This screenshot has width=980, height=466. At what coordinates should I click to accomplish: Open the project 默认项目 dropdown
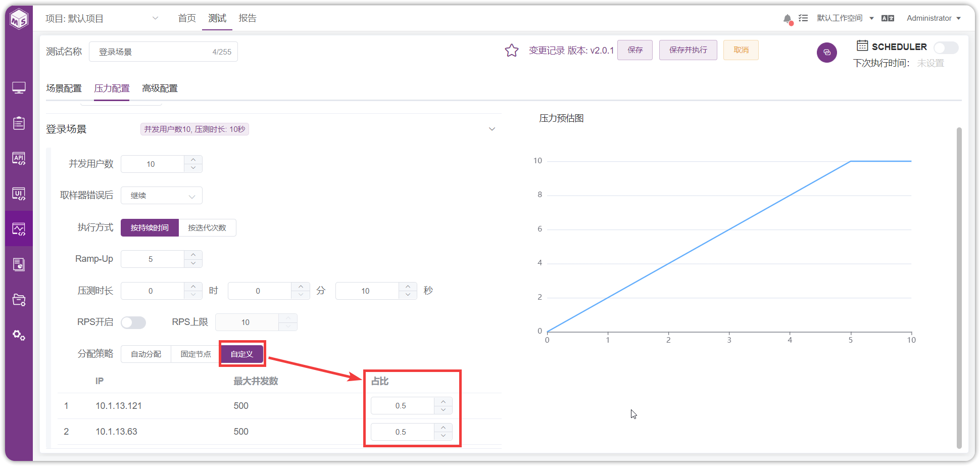pyautogui.click(x=102, y=19)
